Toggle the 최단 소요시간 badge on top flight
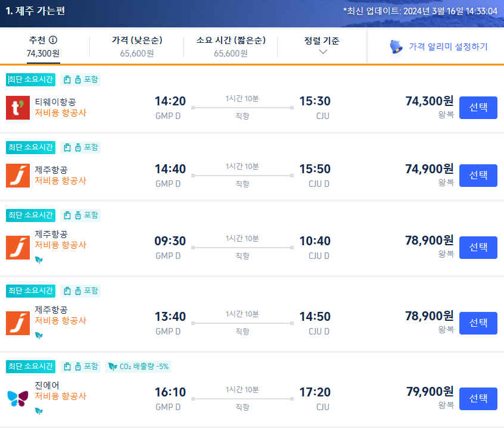Image resolution: width=504 pixels, height=428 pixels. coord(30,79)
